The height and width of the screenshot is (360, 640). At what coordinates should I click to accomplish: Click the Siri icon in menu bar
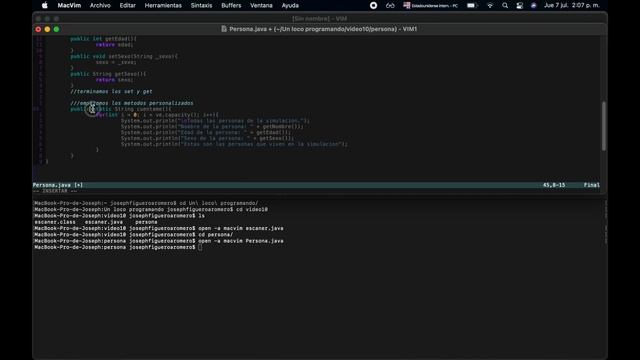point(533,5)
